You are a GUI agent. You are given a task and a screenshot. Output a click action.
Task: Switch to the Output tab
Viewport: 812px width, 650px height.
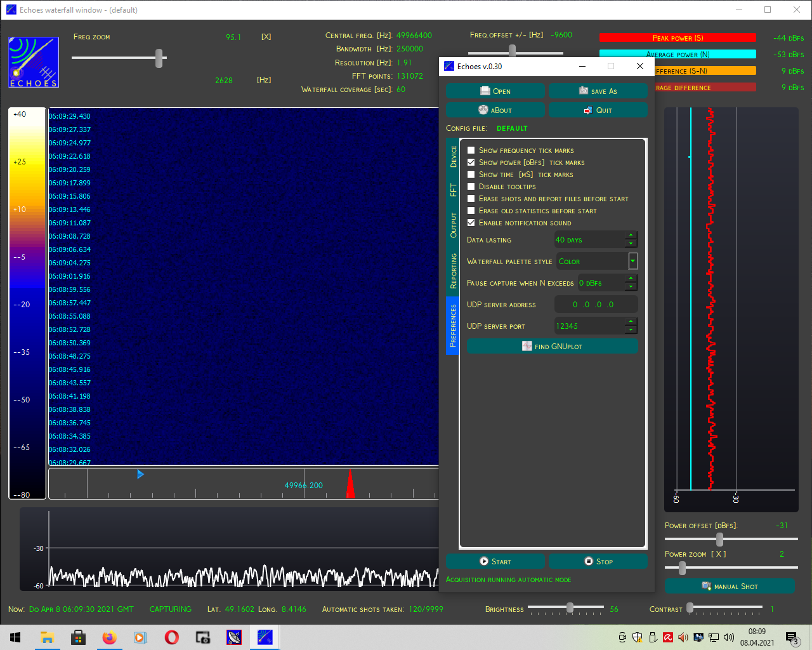(453, 225)
